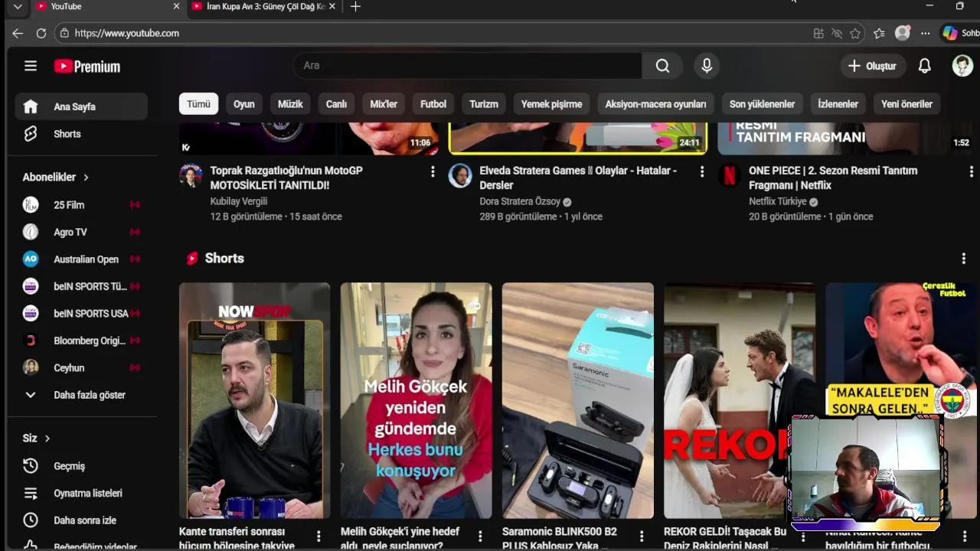
Task: Open the Kubilay Vergili channel avatar
Action: pyautogui.click(x=191, y=175)
